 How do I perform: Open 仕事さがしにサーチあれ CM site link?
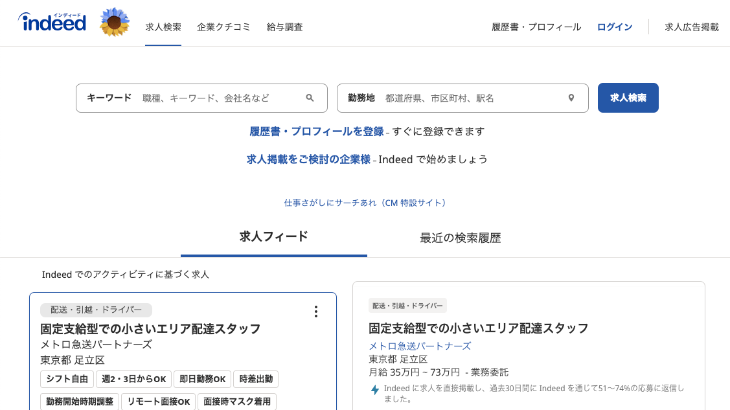point(365,203)
